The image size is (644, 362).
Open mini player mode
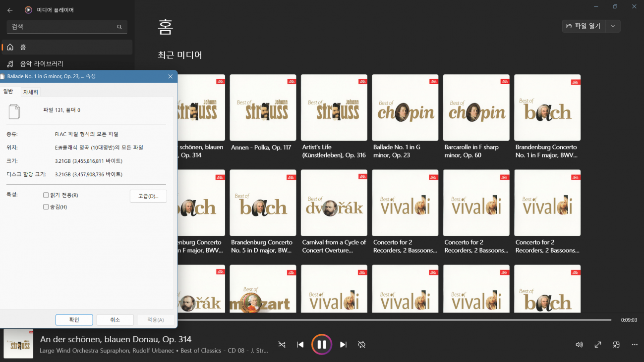(x=616, y=345)
